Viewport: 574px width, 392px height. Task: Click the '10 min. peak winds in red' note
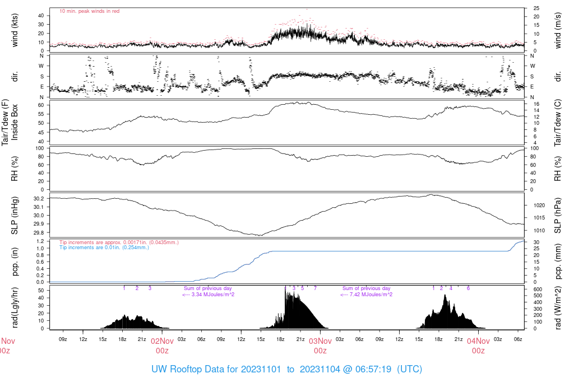point(89,11)
